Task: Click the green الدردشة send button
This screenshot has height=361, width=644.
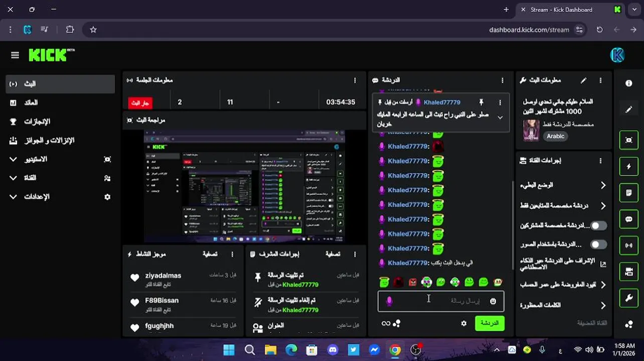Action: [x=490, y=323]
